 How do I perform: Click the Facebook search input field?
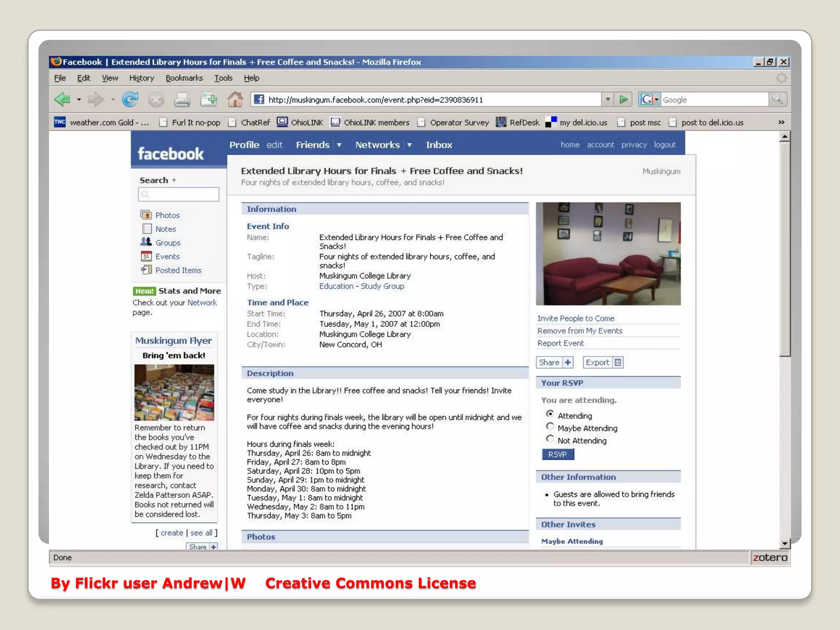coord(178,194)
